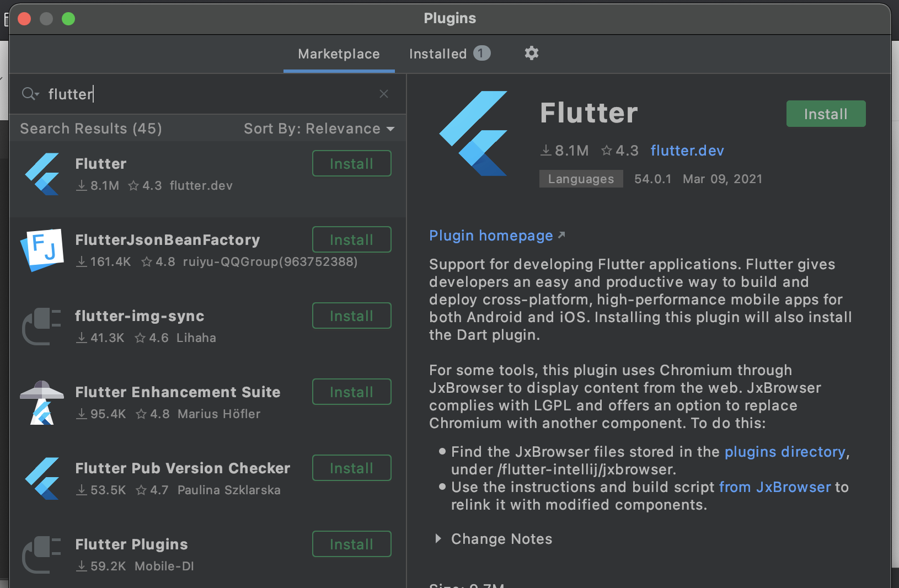The width and height of the screenshot is (899, 588).
Task: Install FlutterJsonBeanFactory plugin
Action: 352,239
